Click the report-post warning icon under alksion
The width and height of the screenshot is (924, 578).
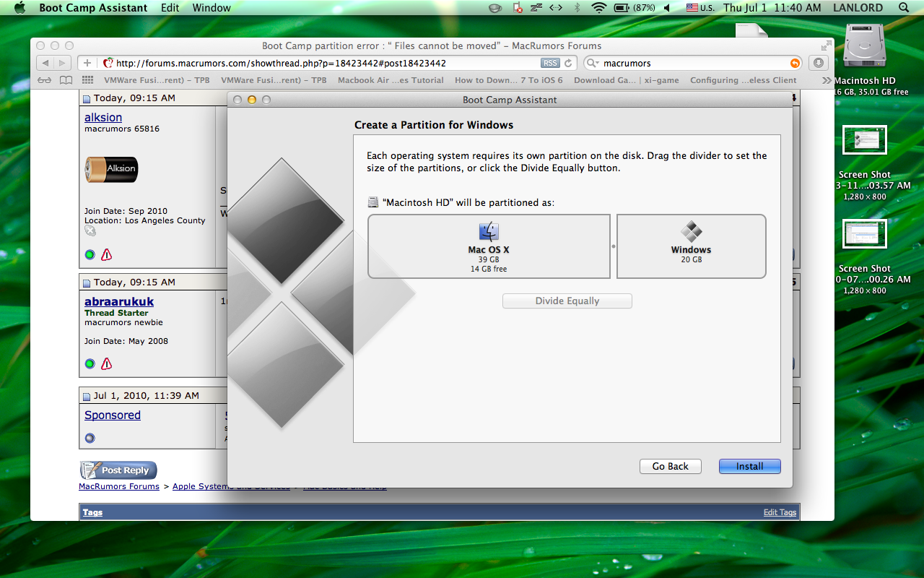pyautogui.click(x=106, y=254)
